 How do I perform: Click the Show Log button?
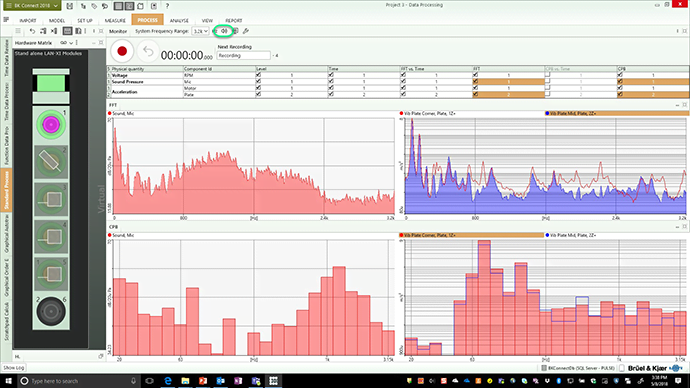pos(14,368)
